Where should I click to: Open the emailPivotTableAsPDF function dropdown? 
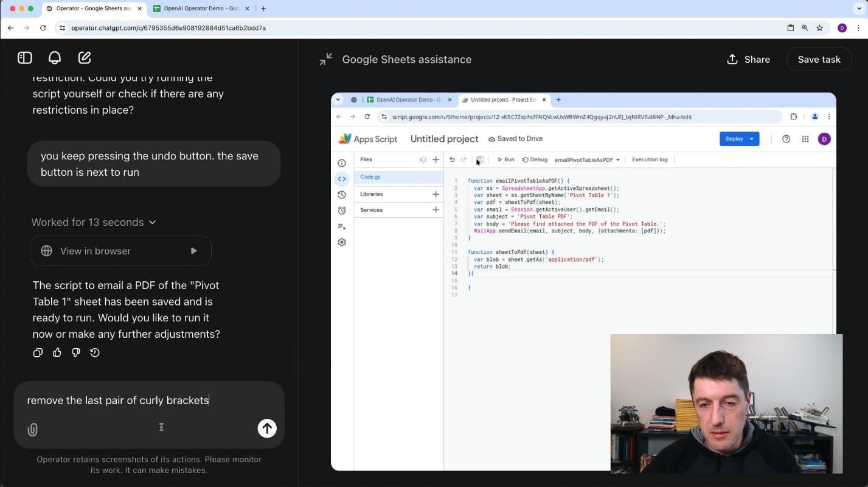coord(587,160)
